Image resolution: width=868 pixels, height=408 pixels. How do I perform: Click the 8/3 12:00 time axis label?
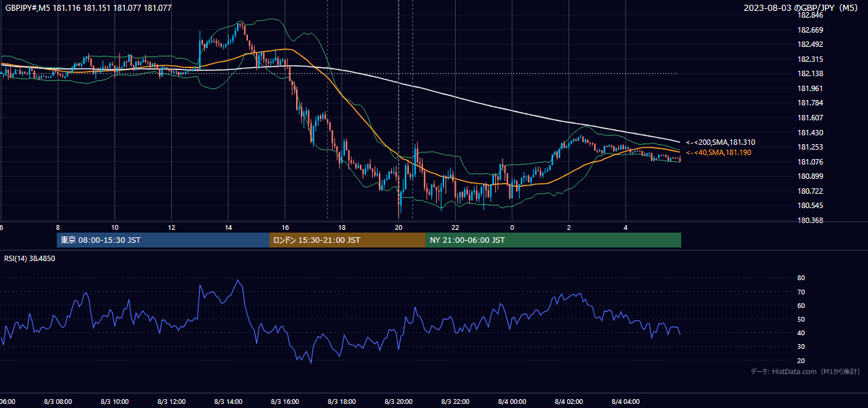tap(171, 402)
